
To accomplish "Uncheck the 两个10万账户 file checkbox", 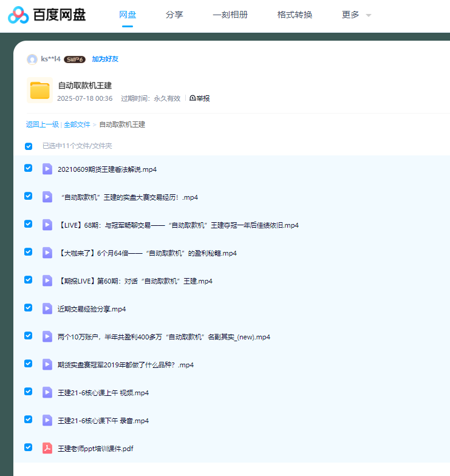I will 28,335.
